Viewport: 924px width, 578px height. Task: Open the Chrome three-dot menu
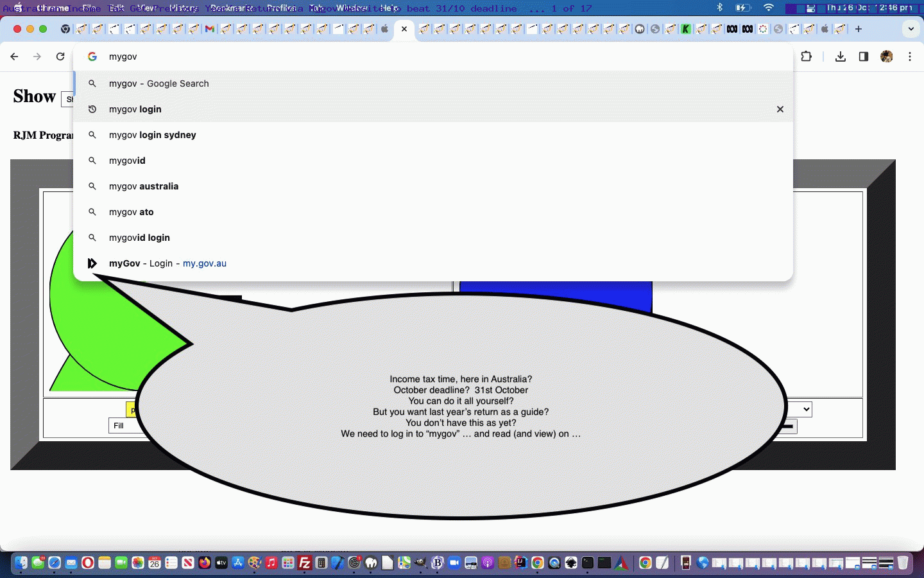910,57
